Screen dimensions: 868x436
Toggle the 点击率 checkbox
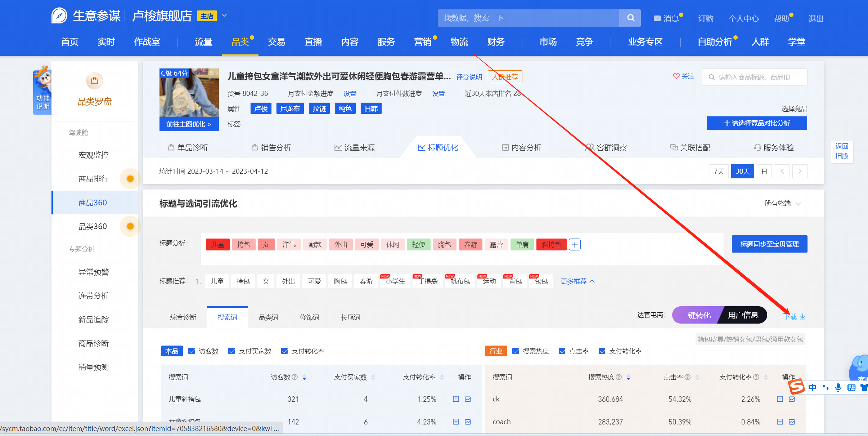(562, 351)
